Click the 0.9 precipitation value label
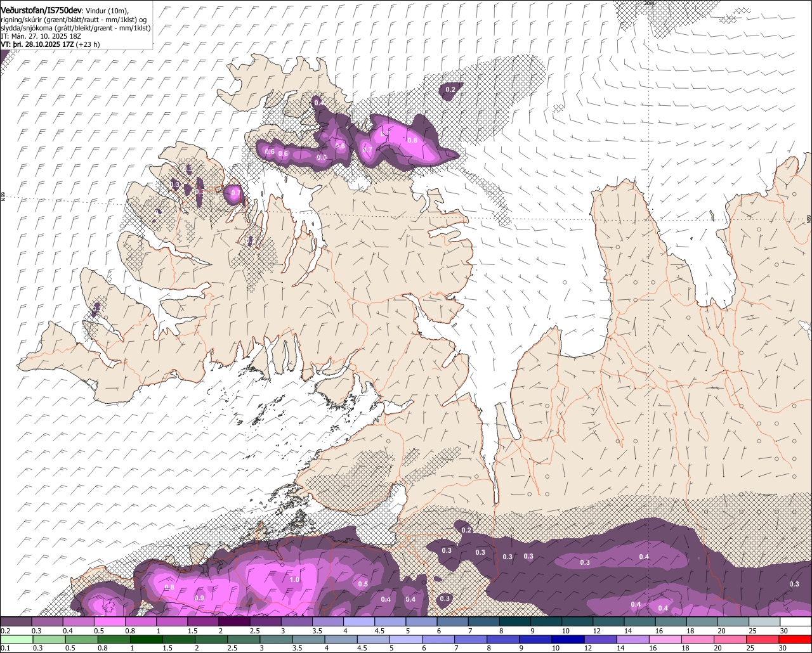Screen dimensions: 812x653 [199, 598]
